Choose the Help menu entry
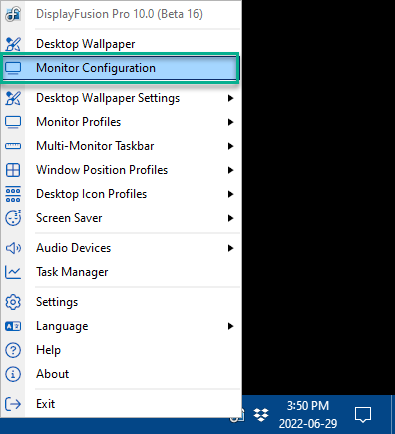The height and width of the screenshot is (434, 395). click(x=120, y=350)
